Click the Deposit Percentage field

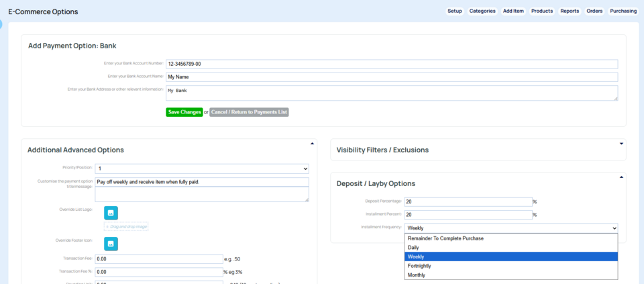[x=468, y=202]
